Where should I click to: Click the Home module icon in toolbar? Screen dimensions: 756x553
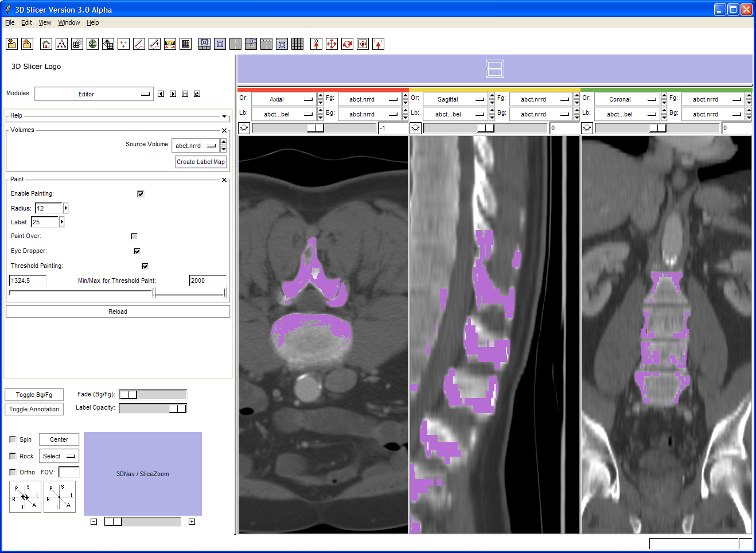pyautogui.click(x=46, y=44)
